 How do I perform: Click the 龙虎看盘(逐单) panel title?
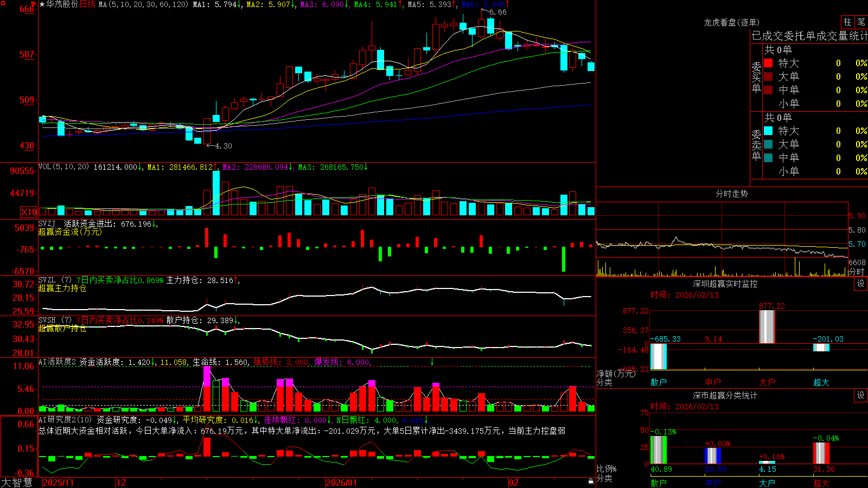pos(731,22)
